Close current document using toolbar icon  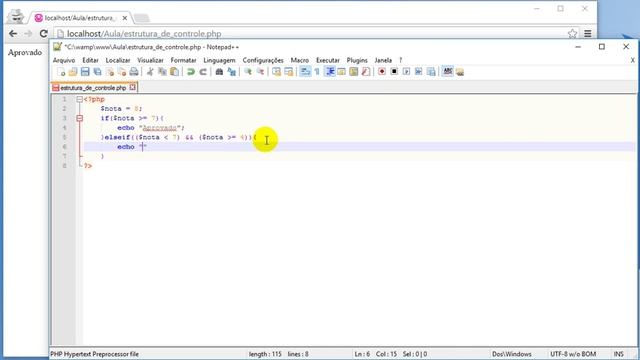tap(109, 72)
